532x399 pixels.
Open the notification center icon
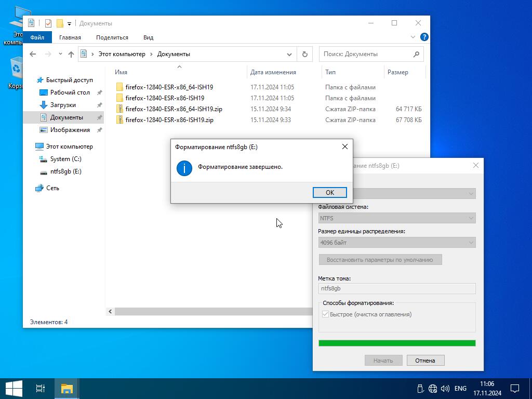coord(515,388)
